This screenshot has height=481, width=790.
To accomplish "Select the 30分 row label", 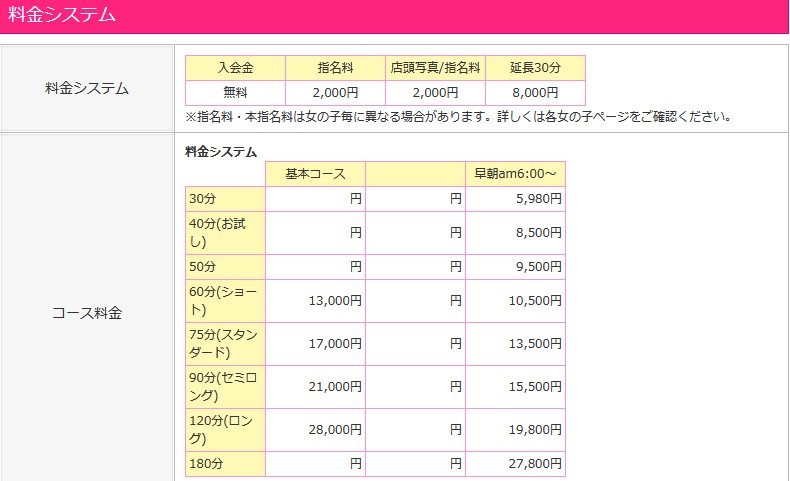I will (x=225, y=199).
